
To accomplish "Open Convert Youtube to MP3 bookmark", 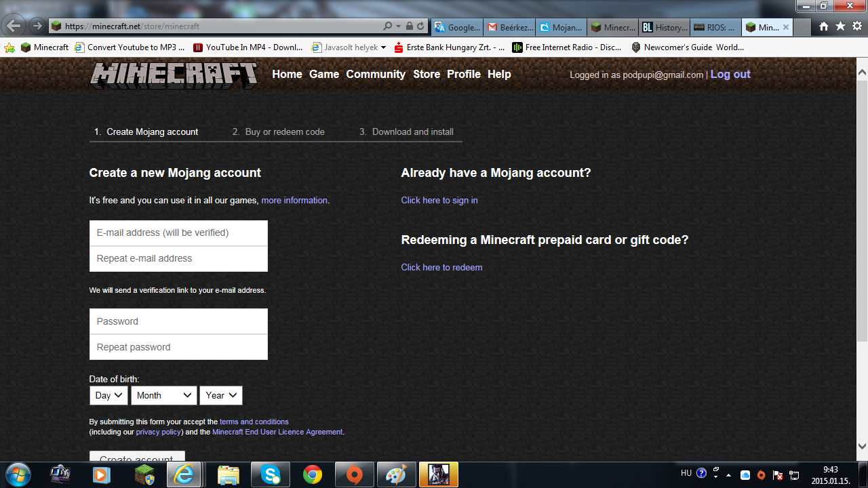I will pos(129,47).
